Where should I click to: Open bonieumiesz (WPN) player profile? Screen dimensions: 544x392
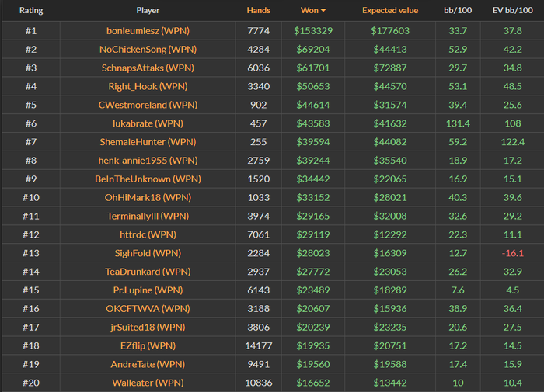(x=148, y=31)
